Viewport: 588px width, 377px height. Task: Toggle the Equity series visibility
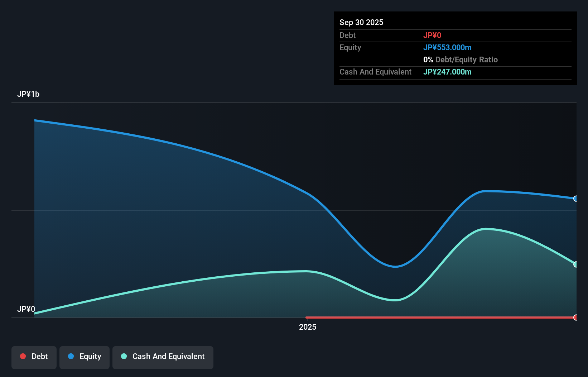point(85,357)
